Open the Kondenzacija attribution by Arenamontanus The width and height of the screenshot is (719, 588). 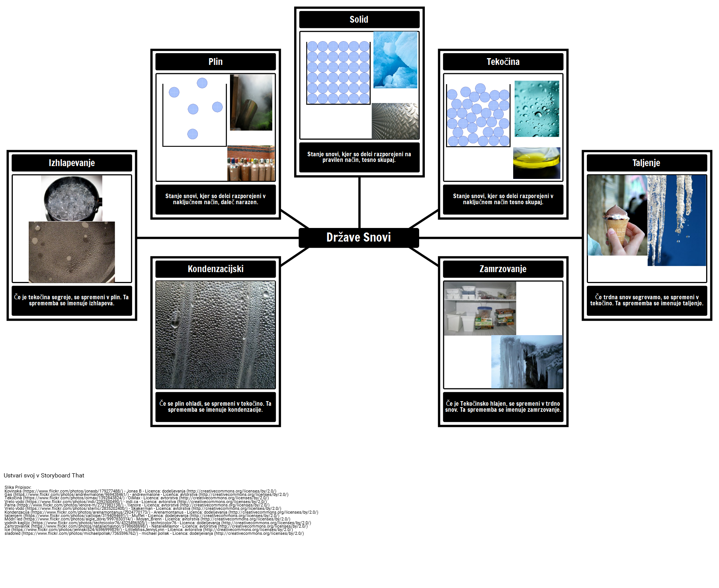[x=161, y=512]
